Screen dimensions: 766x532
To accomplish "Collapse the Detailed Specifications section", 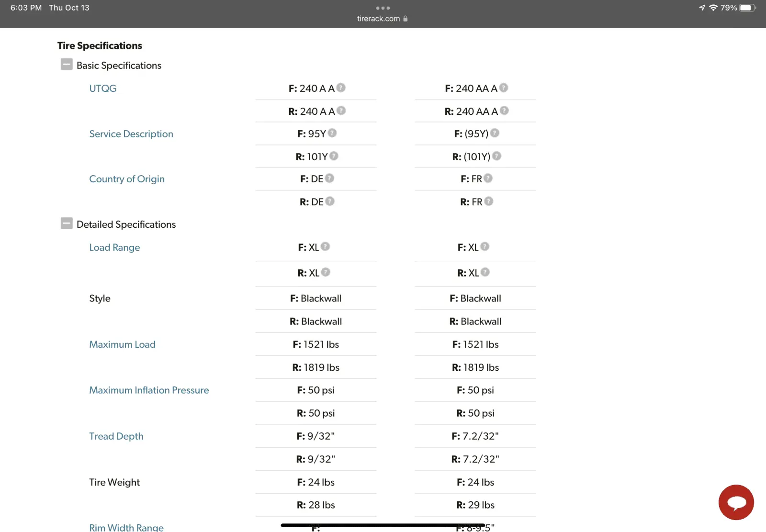I will pyautogui.click(x=67, y=223).
